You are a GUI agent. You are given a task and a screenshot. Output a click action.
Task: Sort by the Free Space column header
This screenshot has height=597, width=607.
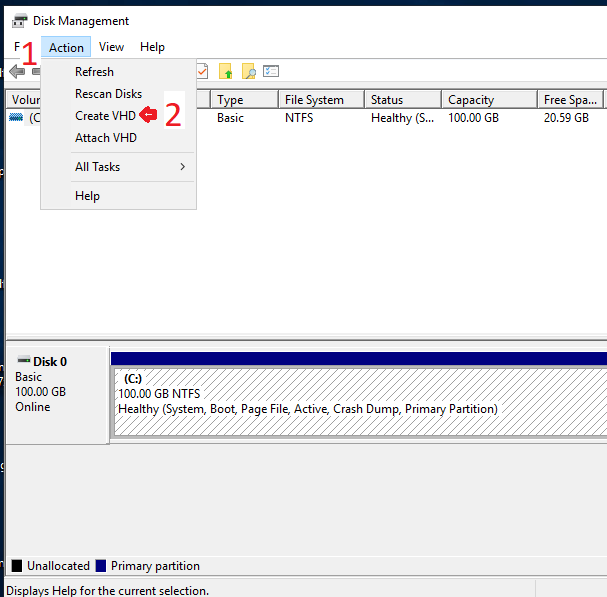(571, 100)
